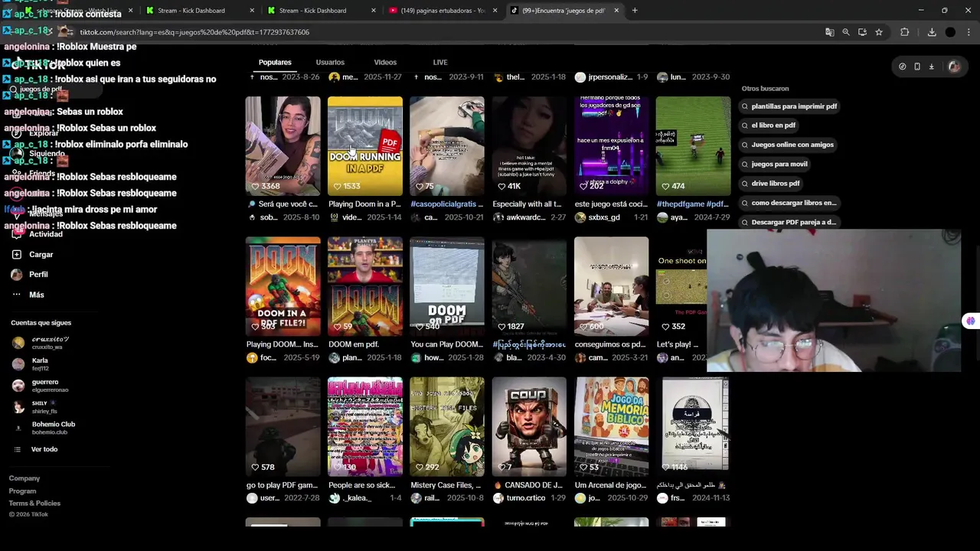
Task: Open Chrome downloads tray icon
Action: tap(932, 32)
